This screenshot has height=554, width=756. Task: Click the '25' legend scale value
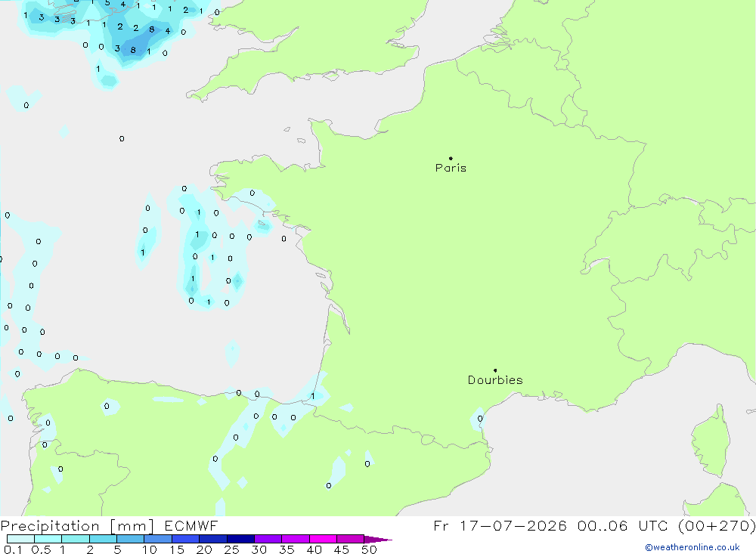231,549
